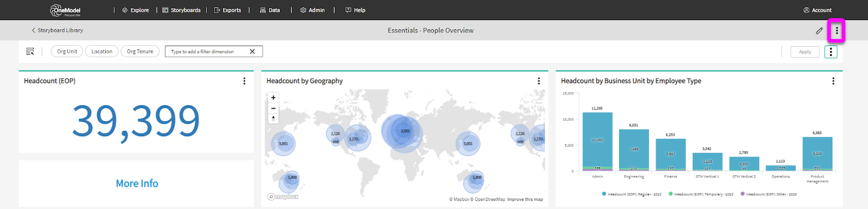The width and height of the screenshot is (868, 209).
Task: Open the Explore menu
Action: (136, 10)
